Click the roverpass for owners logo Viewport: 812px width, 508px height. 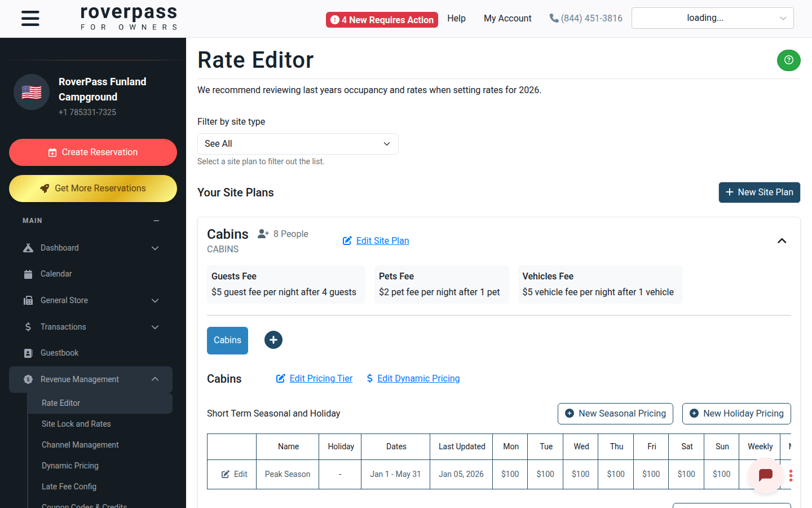(x=129, y=18)
